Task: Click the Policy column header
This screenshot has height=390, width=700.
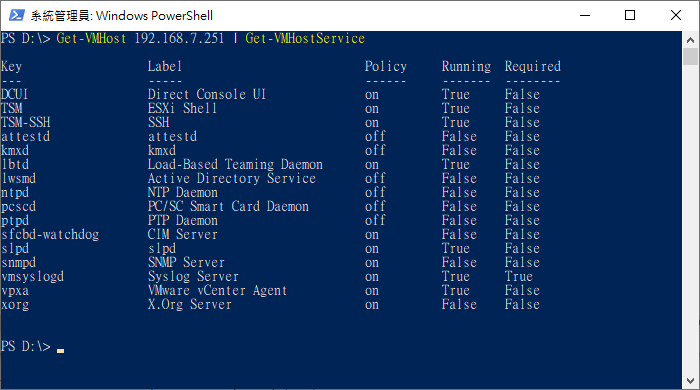Action: (386, 66)
